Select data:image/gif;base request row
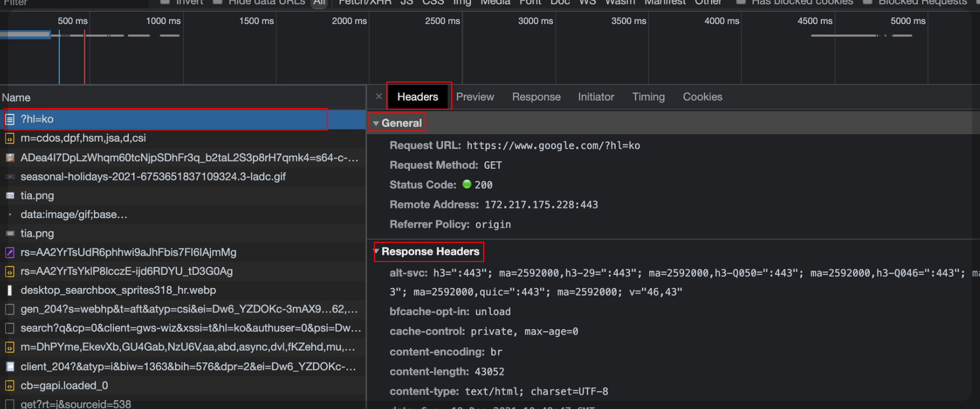Screen dimensions: 980x409 point(183,215)
